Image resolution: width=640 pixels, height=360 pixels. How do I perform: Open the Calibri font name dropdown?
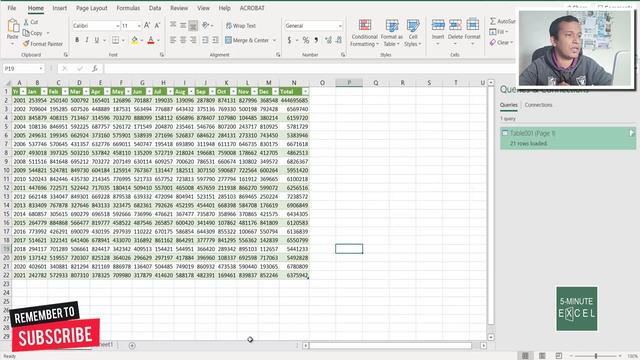[x=118, y=26]
